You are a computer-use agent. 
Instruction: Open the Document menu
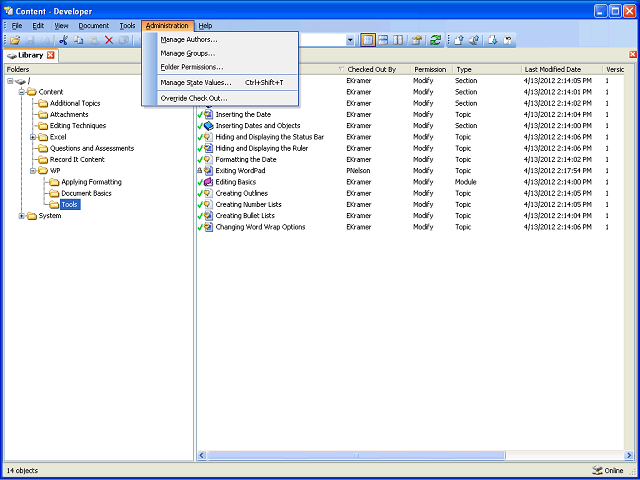point(93,26)
